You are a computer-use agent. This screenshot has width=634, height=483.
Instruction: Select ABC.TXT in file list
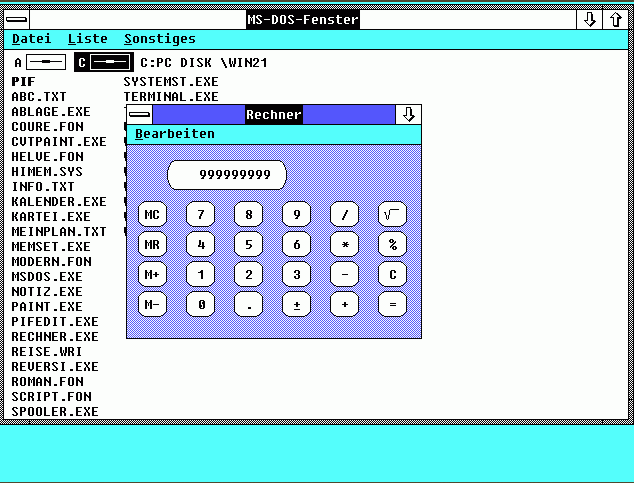[39, 97]
